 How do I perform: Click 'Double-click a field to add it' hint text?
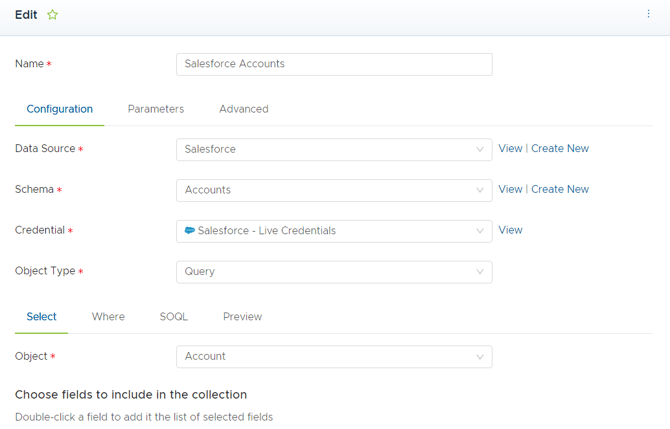point(144,417)
